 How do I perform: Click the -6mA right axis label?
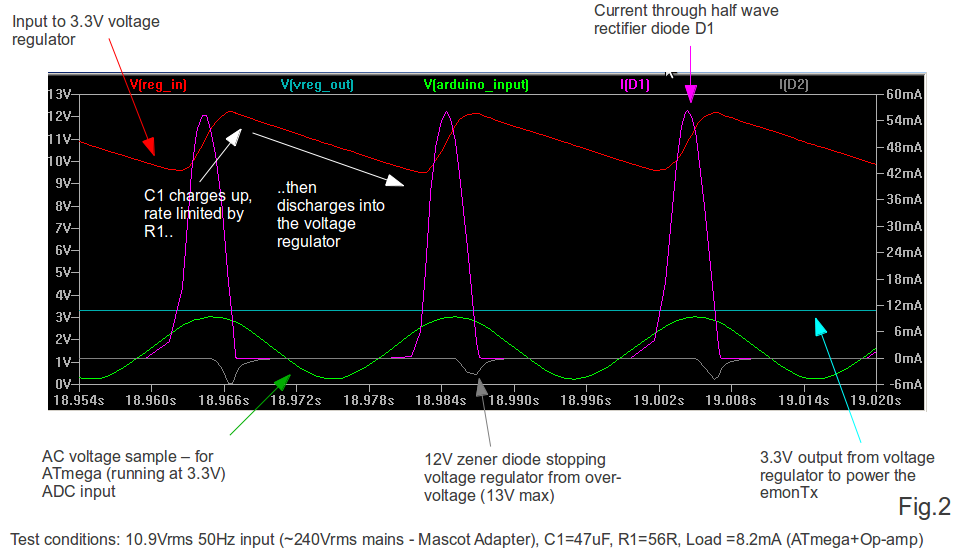pos(905,384)
